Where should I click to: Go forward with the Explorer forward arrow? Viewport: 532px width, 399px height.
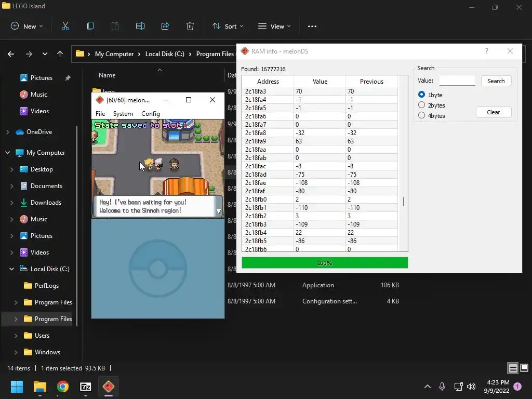[29, 54]
